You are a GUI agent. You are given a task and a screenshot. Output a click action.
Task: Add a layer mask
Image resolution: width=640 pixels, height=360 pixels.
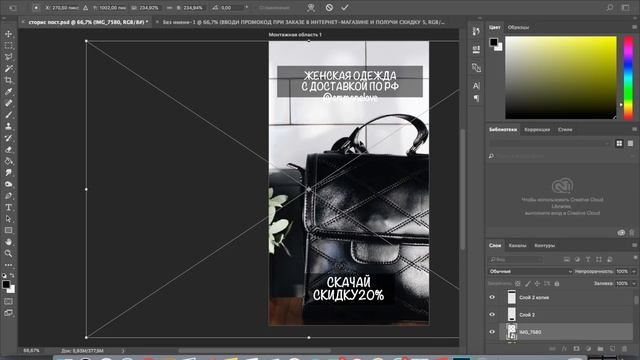576,349
